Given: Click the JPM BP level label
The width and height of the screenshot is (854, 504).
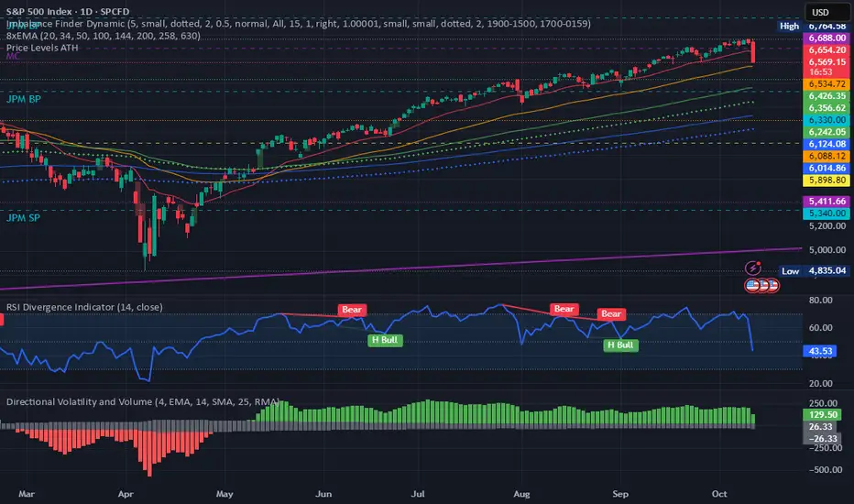Looking at the screenshot, I should pyautogui.click(x=24, y=99).
